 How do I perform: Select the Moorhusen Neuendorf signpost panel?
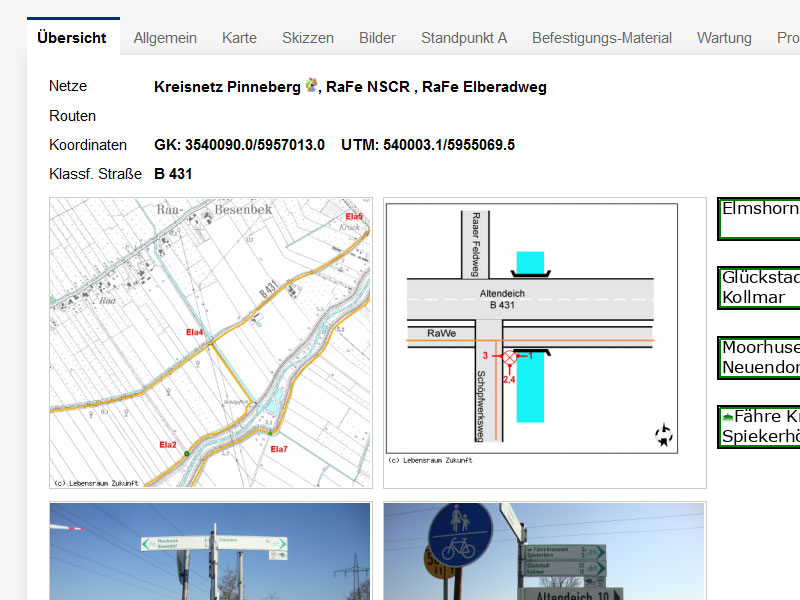pos(760,358)
